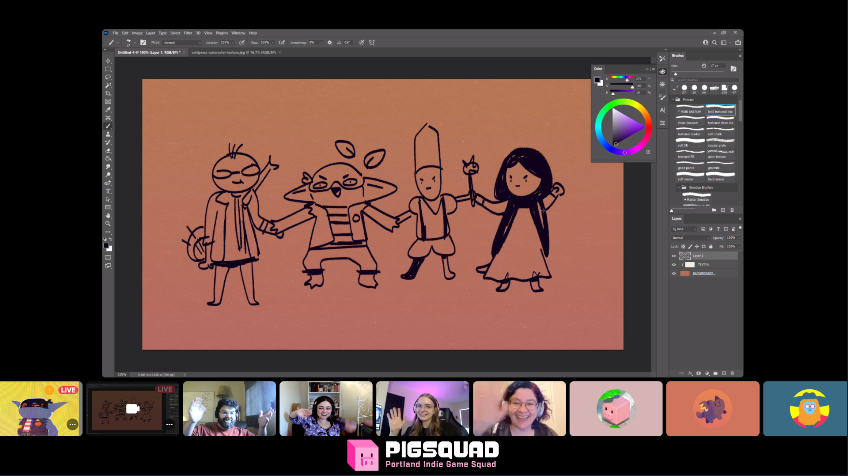The height and width of the screenshot is (476, 848).
Task: Click the add layer mask icon
Action: pos(699,373)
